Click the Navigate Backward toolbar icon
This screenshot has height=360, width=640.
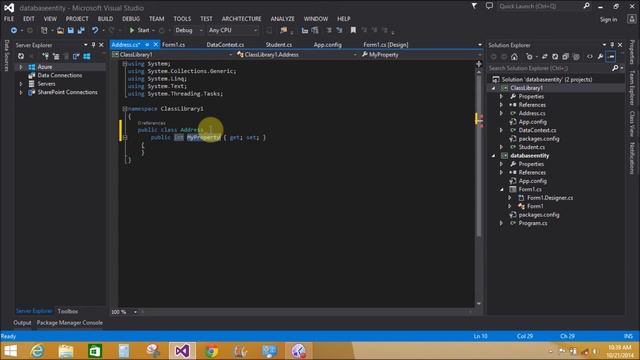click(x=13, y=30)
